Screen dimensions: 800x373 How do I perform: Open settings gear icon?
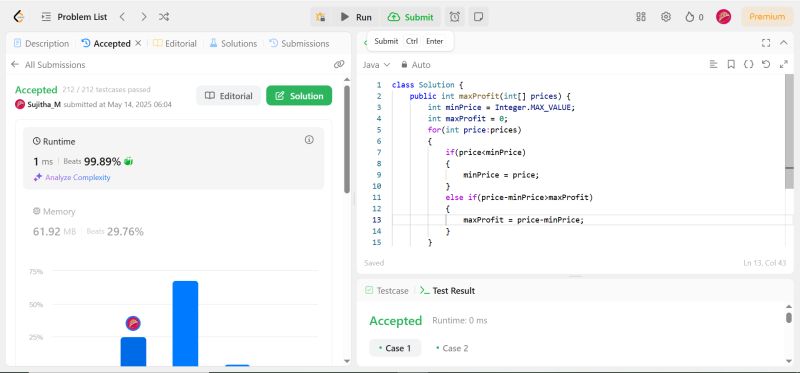coord(666,17)
